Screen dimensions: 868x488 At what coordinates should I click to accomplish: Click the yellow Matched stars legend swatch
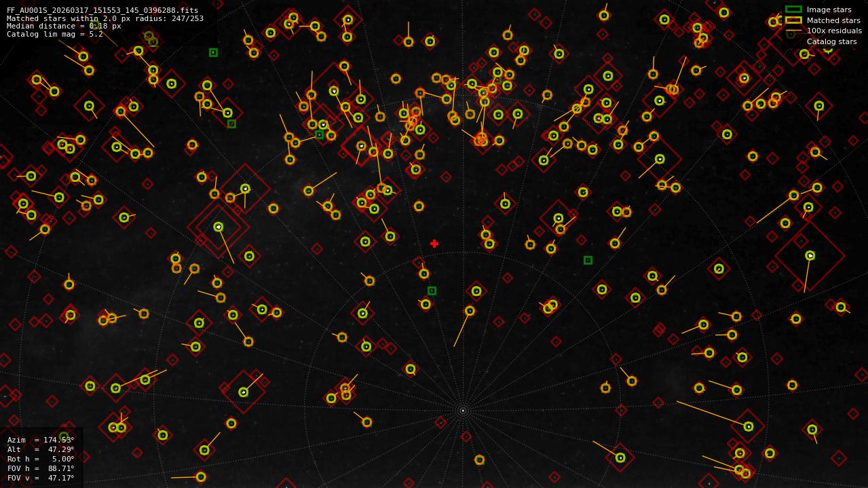793,20
